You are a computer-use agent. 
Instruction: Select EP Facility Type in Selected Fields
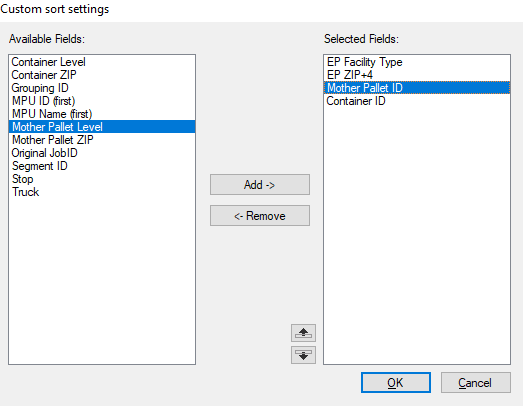pyautogui.click(x=417, y=62)
